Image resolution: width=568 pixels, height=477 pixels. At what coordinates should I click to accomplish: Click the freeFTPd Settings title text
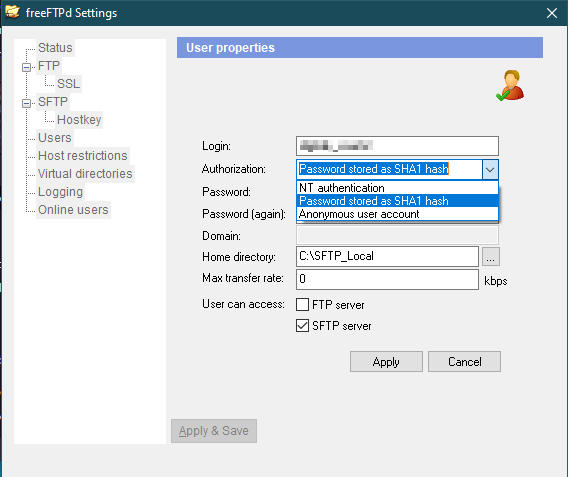pyautogui.click(x=71, y=13)
